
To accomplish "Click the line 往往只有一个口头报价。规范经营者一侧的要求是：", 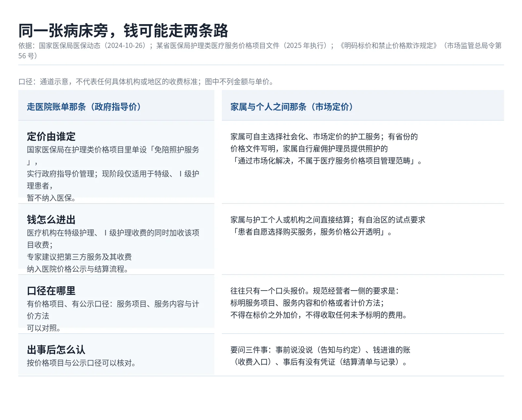I will click(315, 291).
